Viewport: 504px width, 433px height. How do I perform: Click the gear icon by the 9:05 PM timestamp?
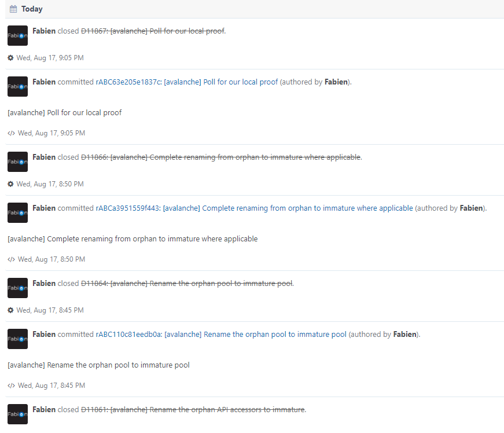(10, 58)
